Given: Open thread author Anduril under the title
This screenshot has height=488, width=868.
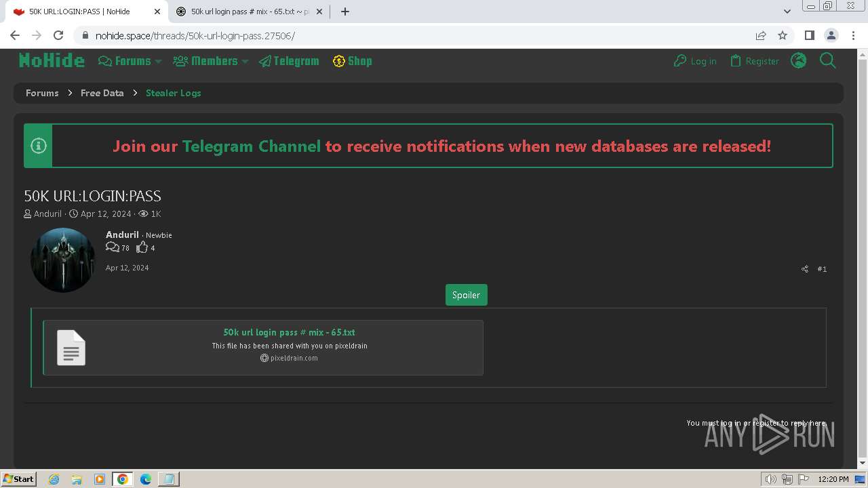Looking at the screenshot, I should [47, 213].
